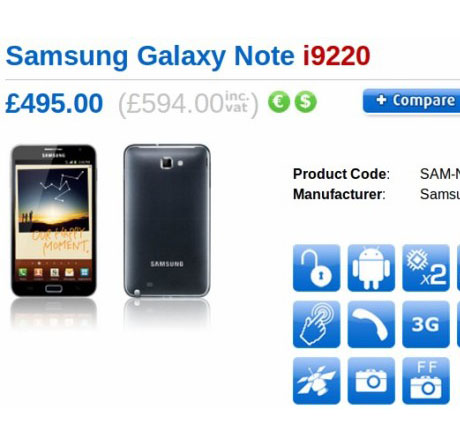The image size is (460, 447).
Task: Select the Product Code label
Action: (341, 174)
